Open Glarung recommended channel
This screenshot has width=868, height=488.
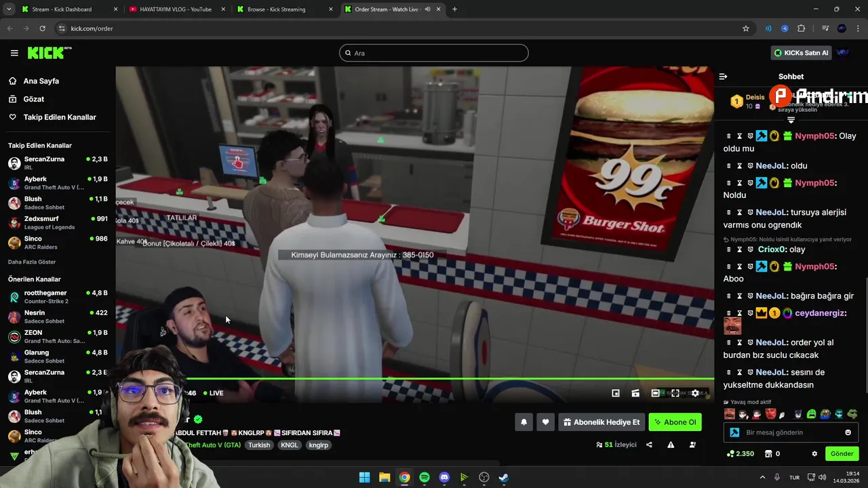(x=57, y=357)
